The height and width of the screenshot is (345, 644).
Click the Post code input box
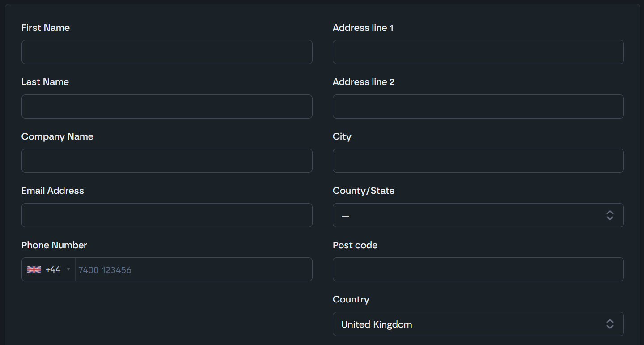pos(478,269)
